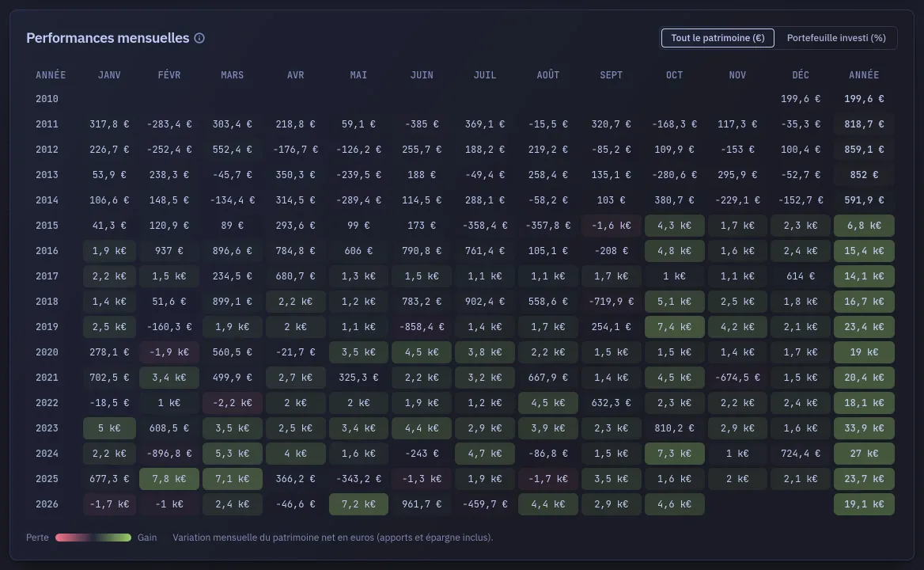The image size is (924, 570).
Task: Click the 2013 November value '295,9 €'
Action: point(737,175)
